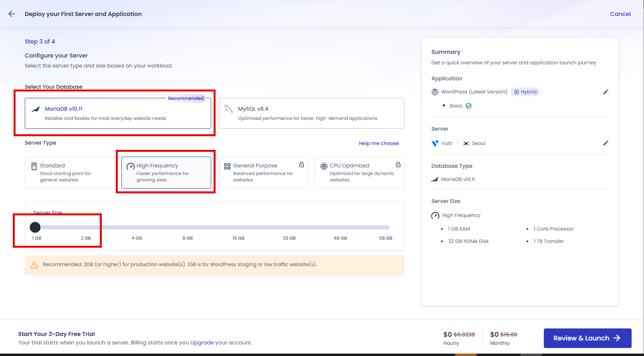Click the MySQL dolphin icon

click(x=229, y=109)
